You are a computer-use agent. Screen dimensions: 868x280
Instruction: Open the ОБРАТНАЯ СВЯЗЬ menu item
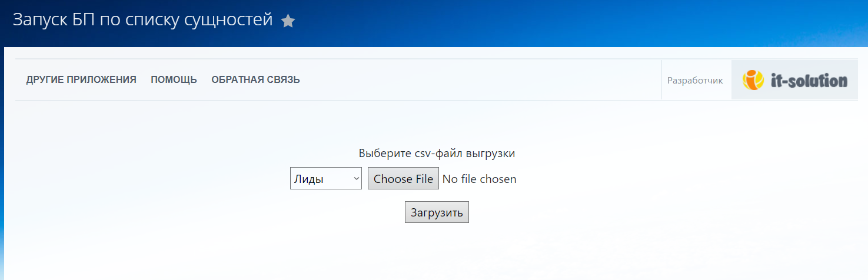click(255, 80)
